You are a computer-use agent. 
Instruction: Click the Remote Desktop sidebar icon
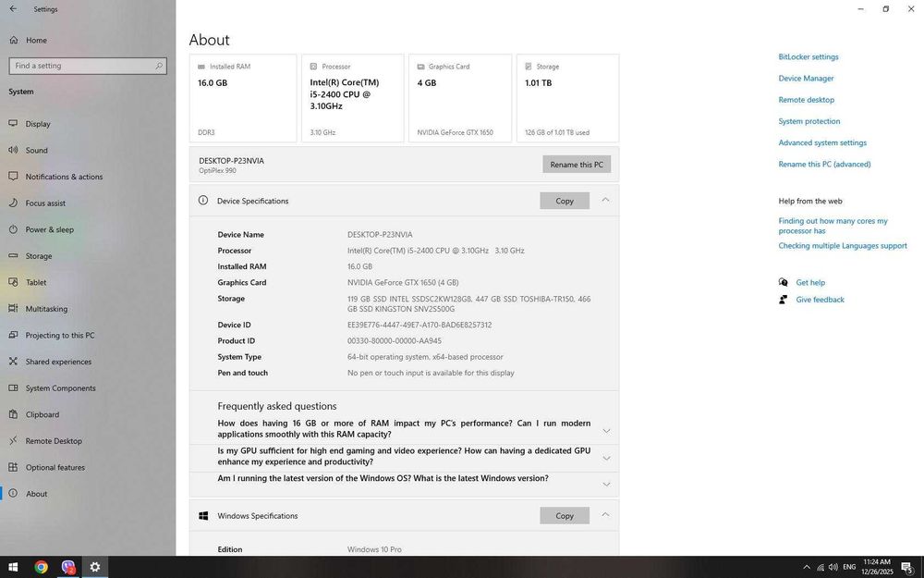point(13,440)
